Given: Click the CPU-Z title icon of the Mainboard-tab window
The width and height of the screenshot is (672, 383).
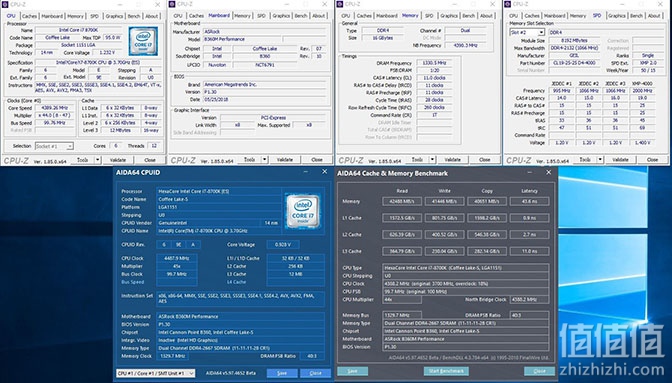Looking at the screenshot, I should point(172,4).
